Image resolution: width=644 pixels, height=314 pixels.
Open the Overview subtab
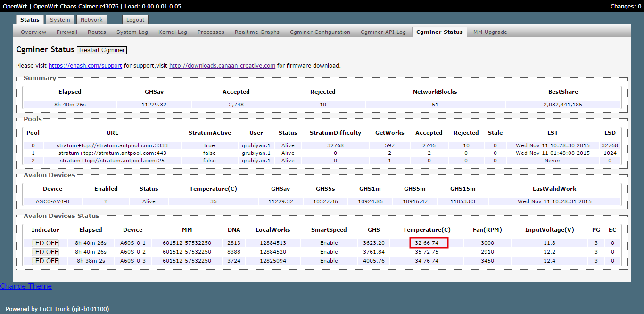(x=33, y=32)
